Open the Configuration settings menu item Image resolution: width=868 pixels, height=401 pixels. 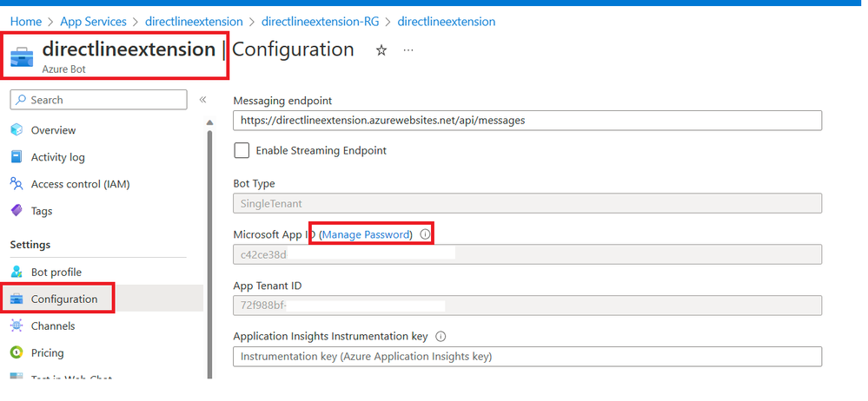63,299
